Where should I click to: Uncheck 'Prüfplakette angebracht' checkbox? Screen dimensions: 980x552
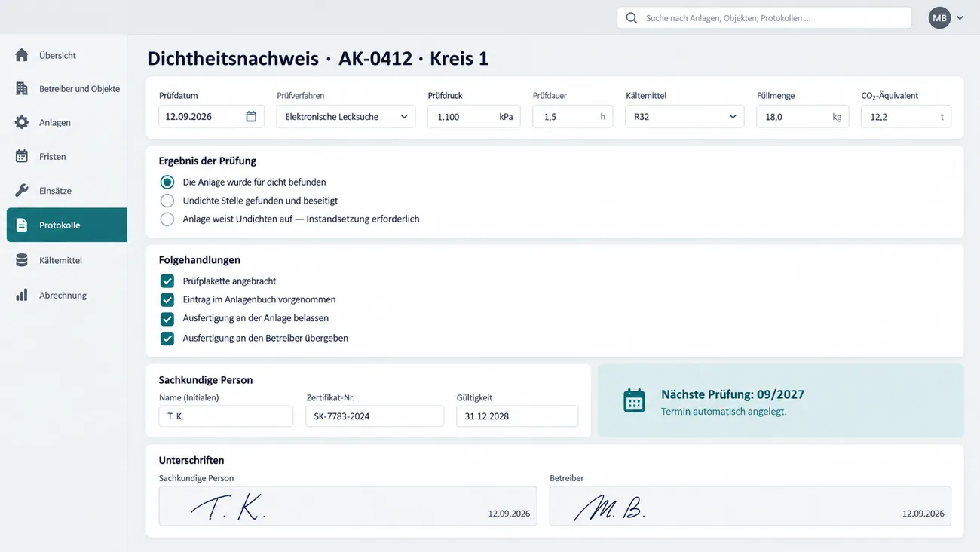pyautogui.click(x=167, y=281)
